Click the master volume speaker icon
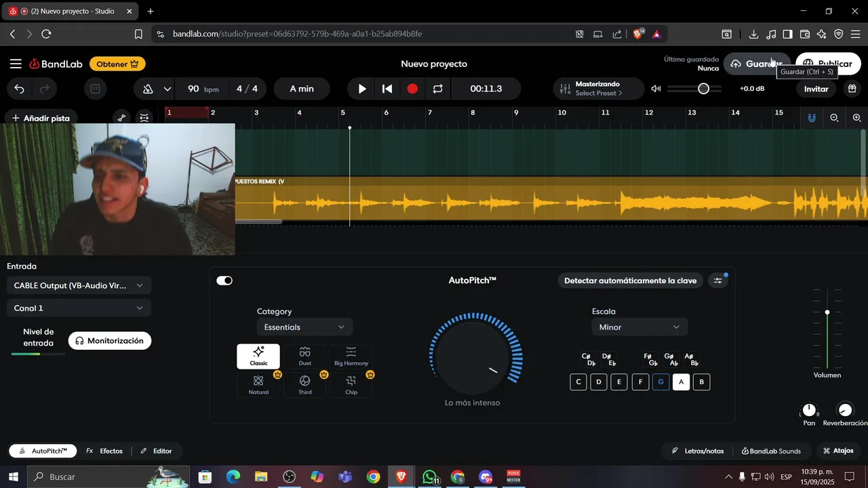 [656, 89]
